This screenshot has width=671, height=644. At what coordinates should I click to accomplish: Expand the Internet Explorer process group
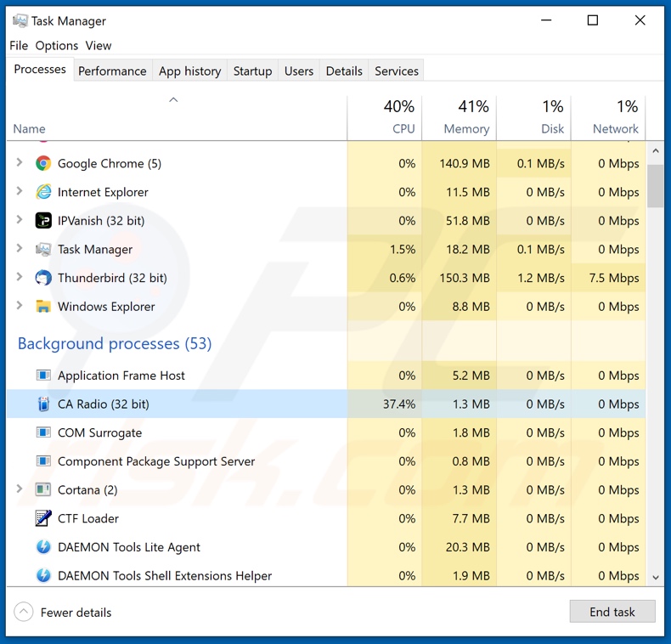pos(20,191)
